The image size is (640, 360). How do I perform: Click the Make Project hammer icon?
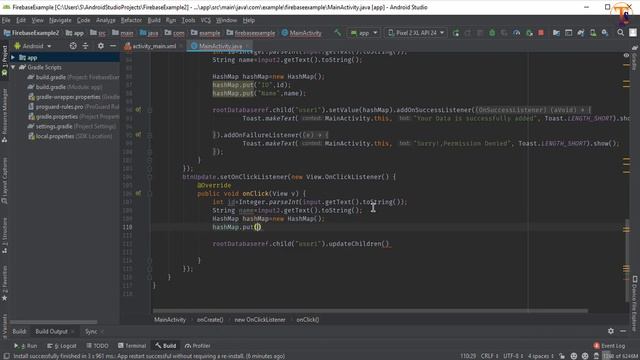click(x=338, y=33)
